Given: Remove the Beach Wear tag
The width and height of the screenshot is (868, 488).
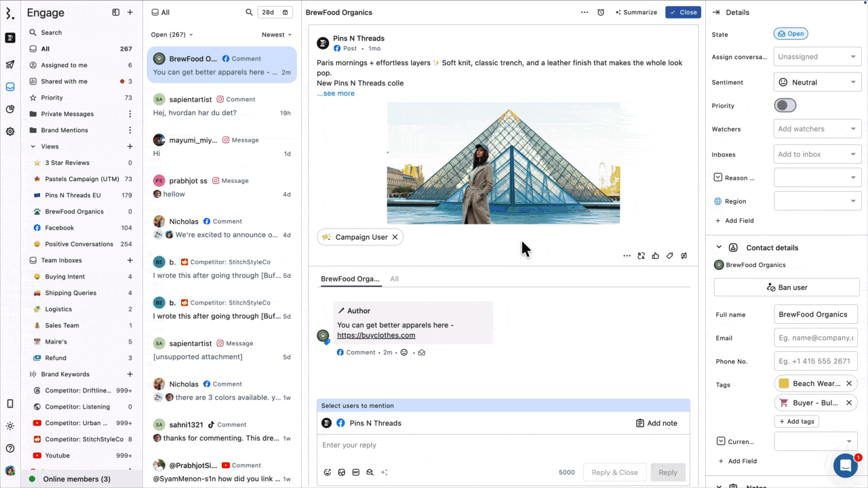Looking at the screenshot, I should (849, 383).
